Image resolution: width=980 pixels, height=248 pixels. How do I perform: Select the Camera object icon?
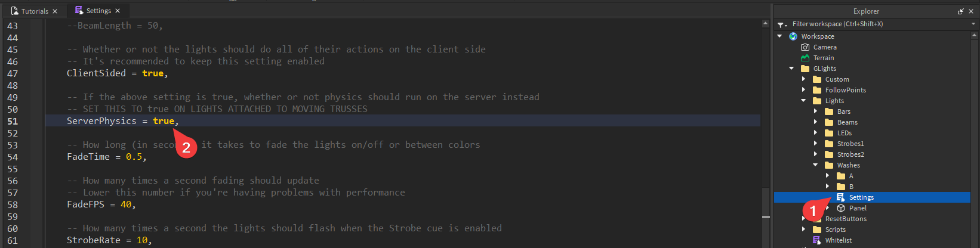(x=805, y=47)
